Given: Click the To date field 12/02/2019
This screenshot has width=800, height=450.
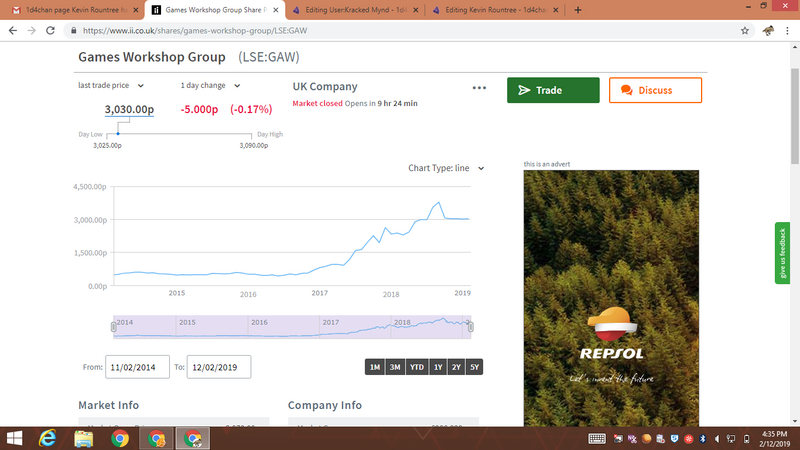Looking at the screenshot, I should click(219, 367).
